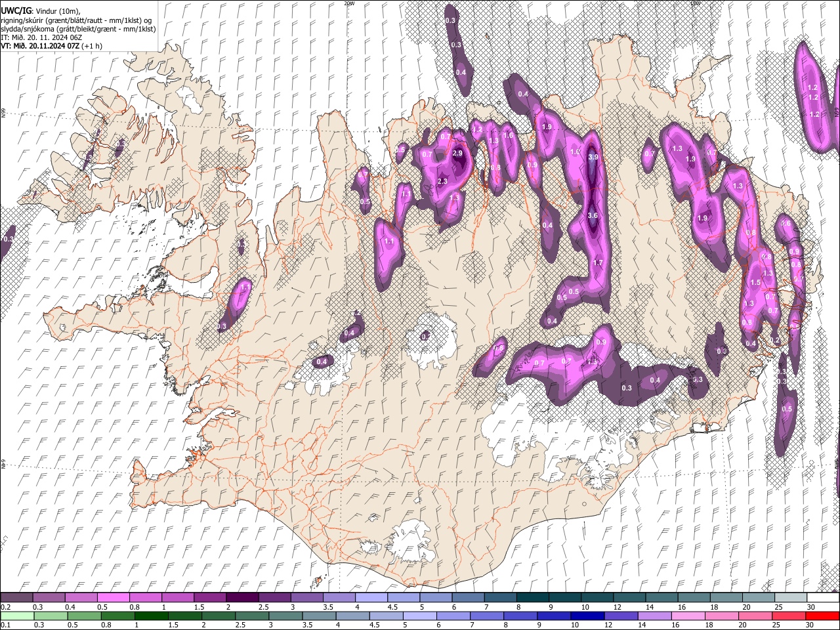840x630 pixels.
Task: Click the 0.2–0.3 swatch in the upper snow scale
Action: tap(16, 597)
